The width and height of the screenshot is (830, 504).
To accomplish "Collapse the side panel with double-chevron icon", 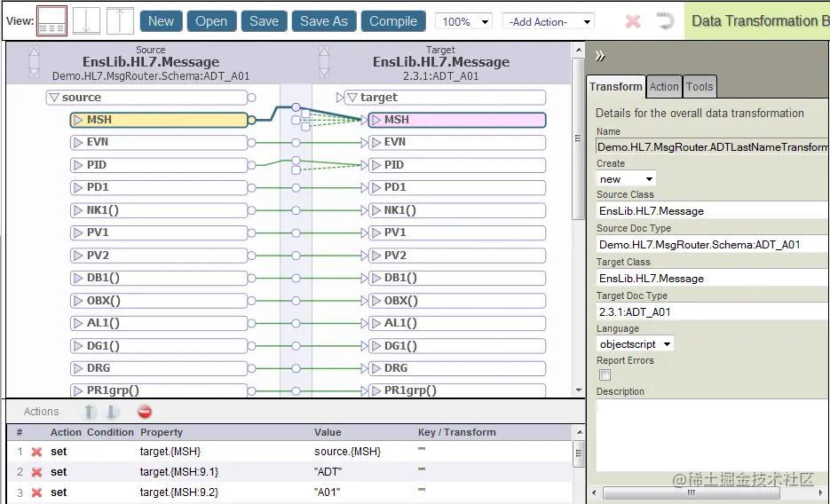I will coord(600,56).
